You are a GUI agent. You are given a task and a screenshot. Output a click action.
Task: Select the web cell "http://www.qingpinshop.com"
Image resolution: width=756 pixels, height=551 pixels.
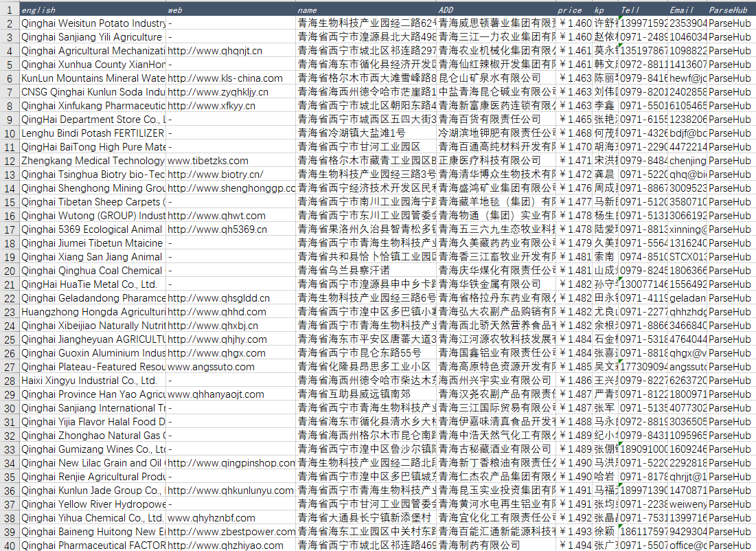pos(231,462)
